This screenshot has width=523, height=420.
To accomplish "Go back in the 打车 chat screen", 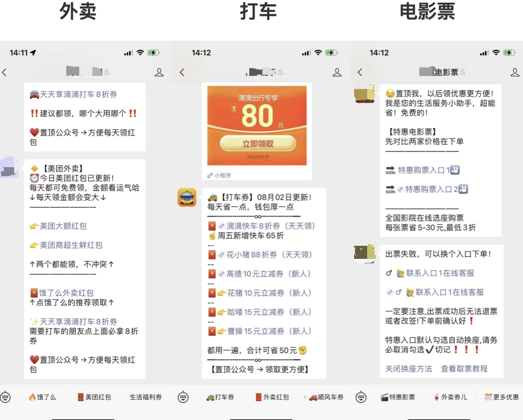I will pos(182,72).
